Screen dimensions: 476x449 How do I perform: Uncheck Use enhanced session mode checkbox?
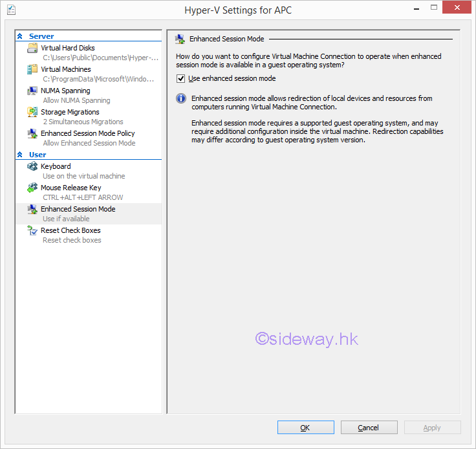tap(181, 79)
